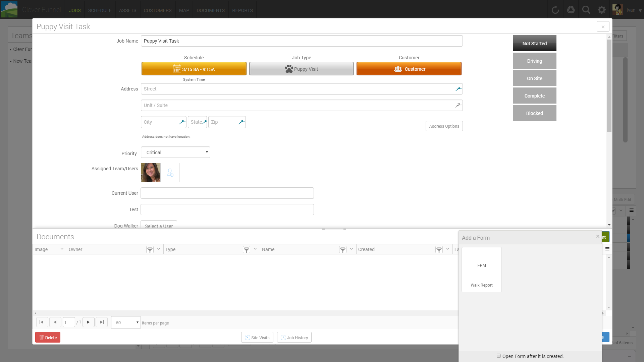Set job status to Driving

click(534, 61)
